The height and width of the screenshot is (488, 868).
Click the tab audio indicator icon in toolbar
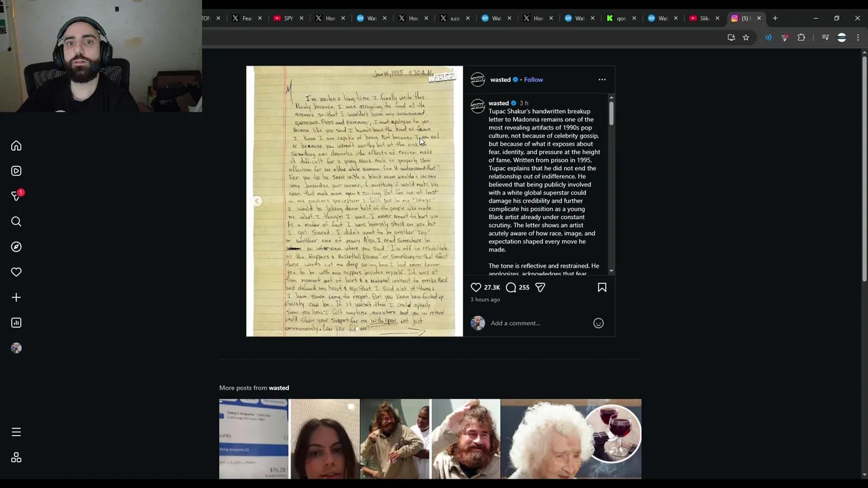click(768, 37)
